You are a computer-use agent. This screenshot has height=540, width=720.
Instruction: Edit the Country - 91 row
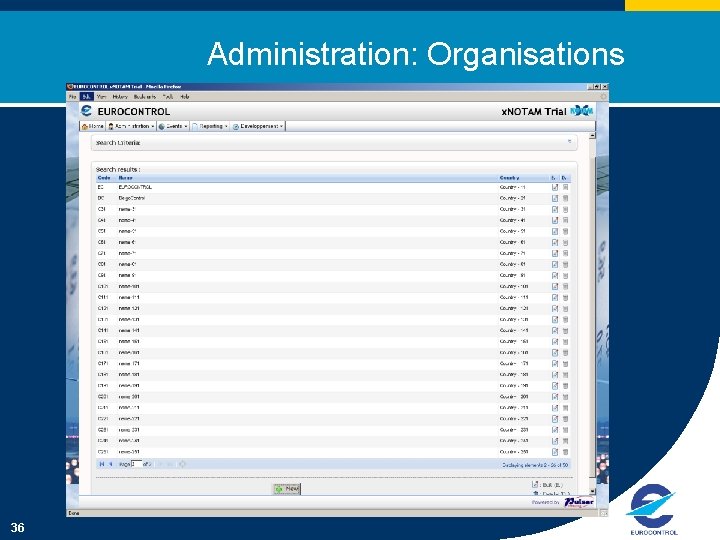(555, 276)
